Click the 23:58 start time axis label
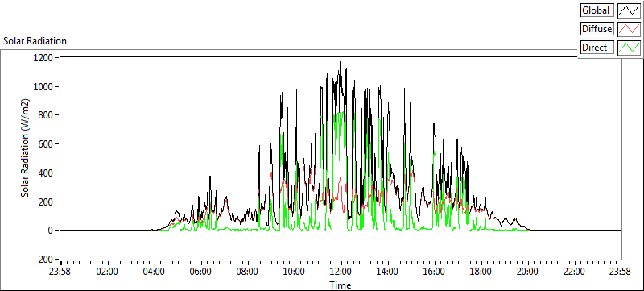 (x=61, y=272)
